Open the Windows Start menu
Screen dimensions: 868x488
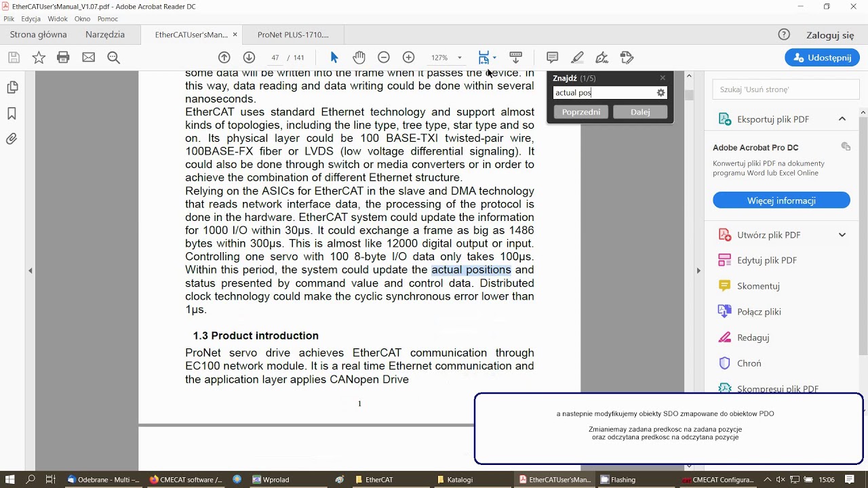(10, 480)
